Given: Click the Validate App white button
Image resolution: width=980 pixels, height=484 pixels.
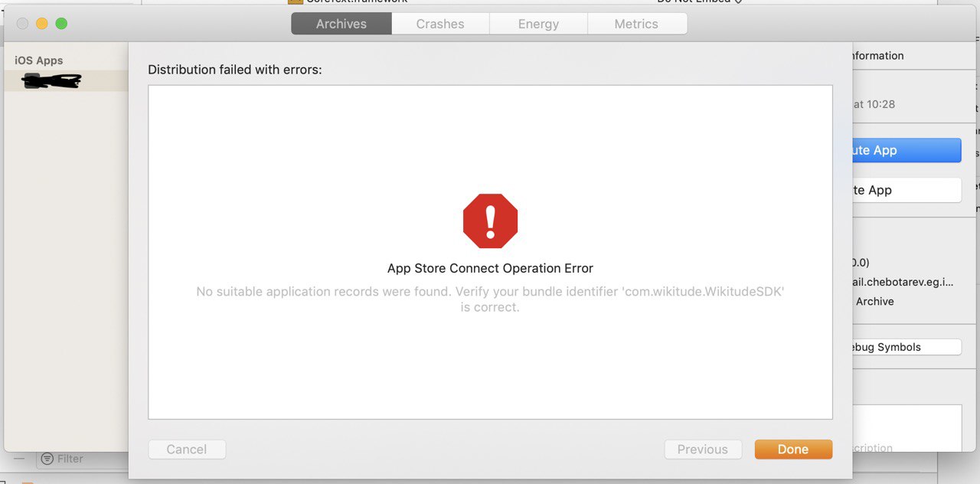Looking at the screenshot, I should click(906, 190).
